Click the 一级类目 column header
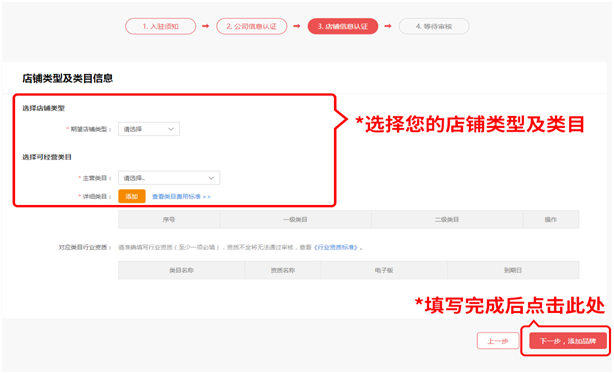 click(x=295, y=220)
